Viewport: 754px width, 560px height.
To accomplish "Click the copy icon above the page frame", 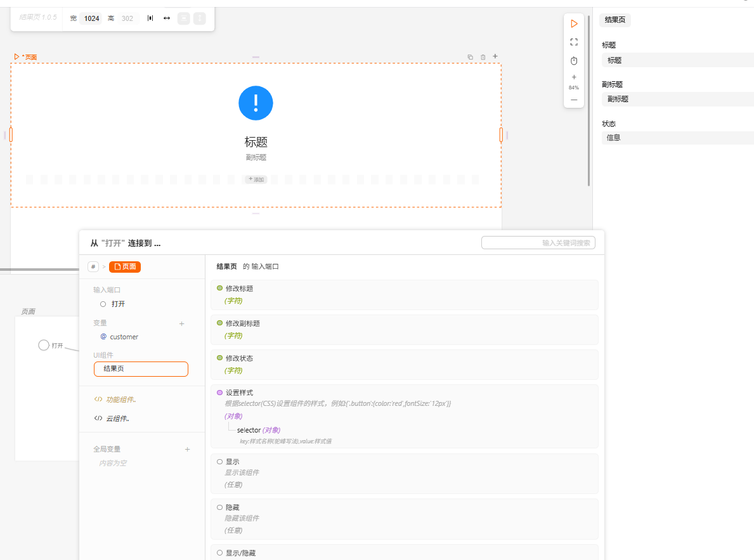I will coord(470,57).
